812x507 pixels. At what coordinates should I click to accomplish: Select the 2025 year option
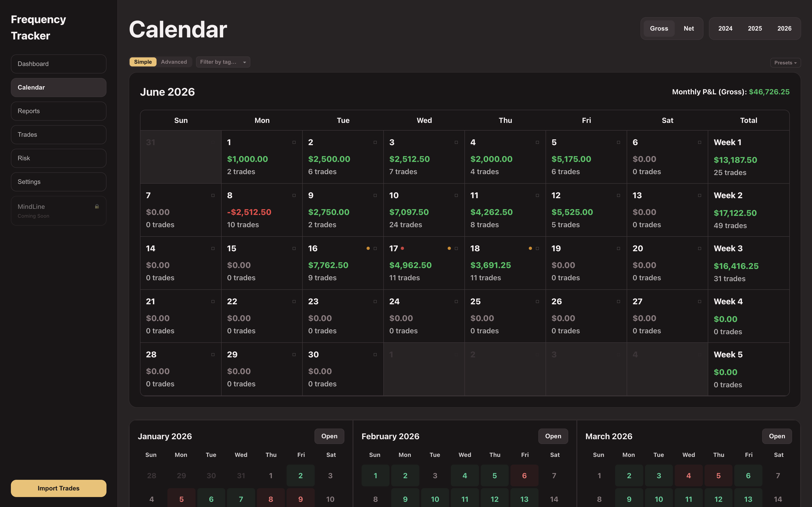pos(755,29)
